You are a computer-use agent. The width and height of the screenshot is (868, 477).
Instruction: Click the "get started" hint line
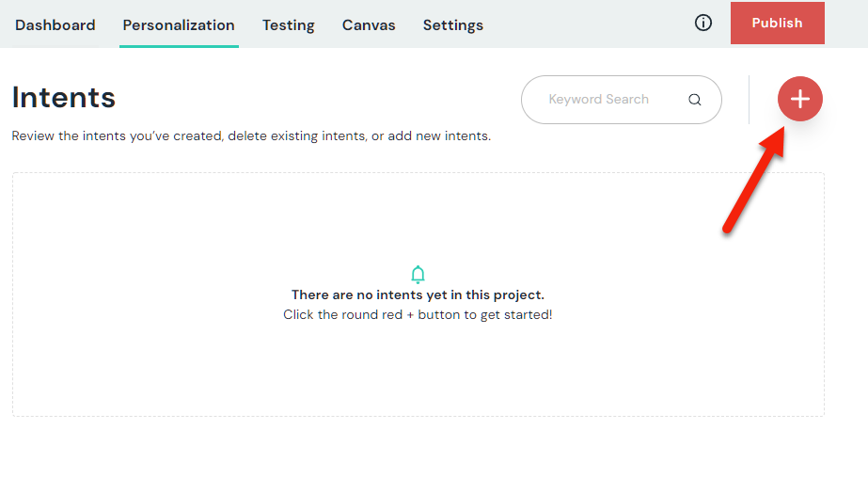(x=418, y=314)
